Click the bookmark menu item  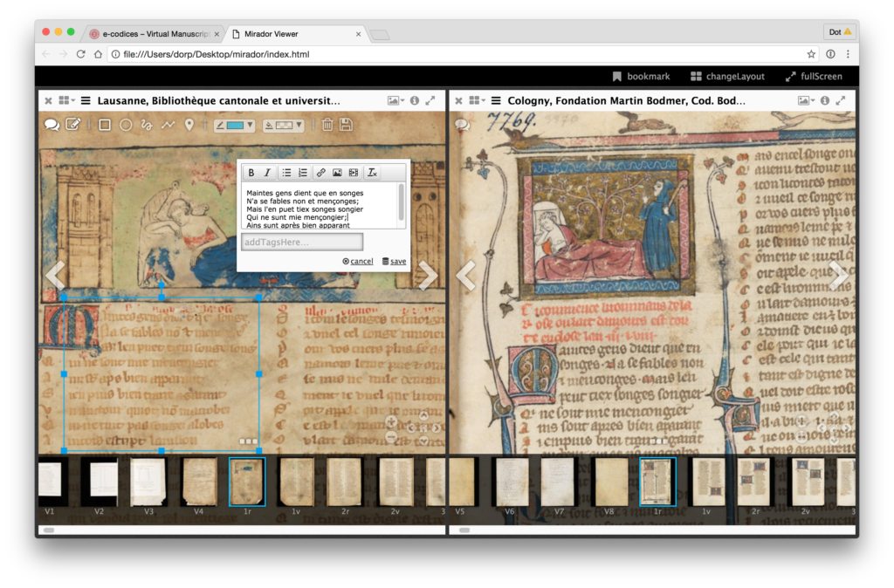pyautogui.click(x=641, y=77)
